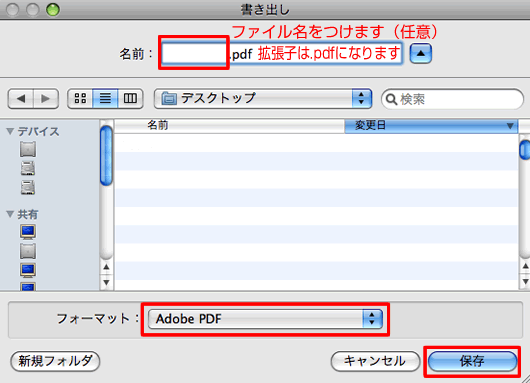The image size is (530, 383).
Task: Go back with the left arrow button
Action: (21, 99)
